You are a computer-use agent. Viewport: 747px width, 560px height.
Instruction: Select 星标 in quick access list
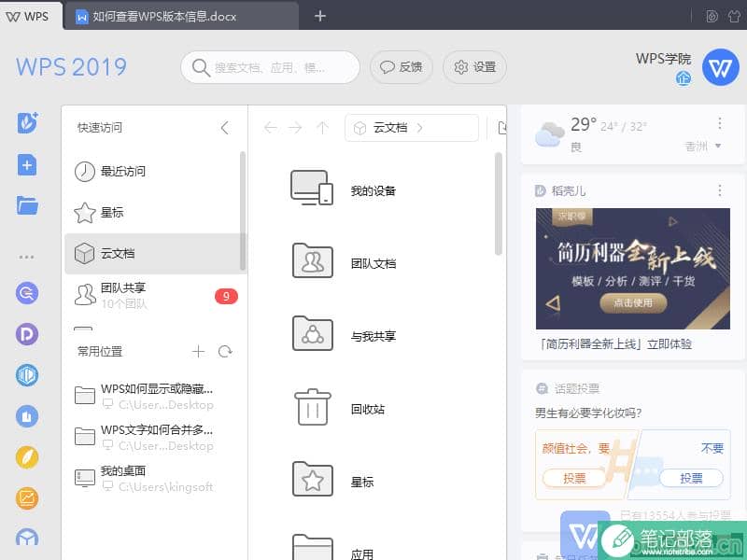pos(155,213)
